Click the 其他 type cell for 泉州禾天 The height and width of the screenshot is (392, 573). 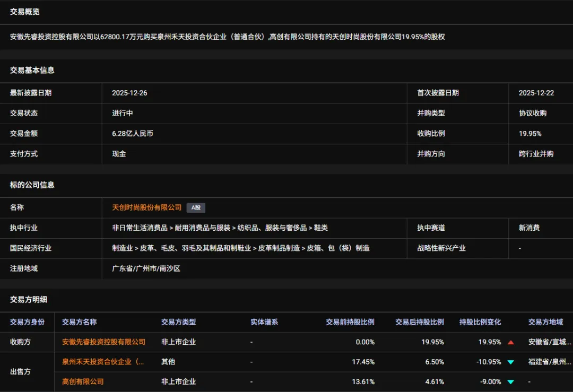[x=168, y=362]
